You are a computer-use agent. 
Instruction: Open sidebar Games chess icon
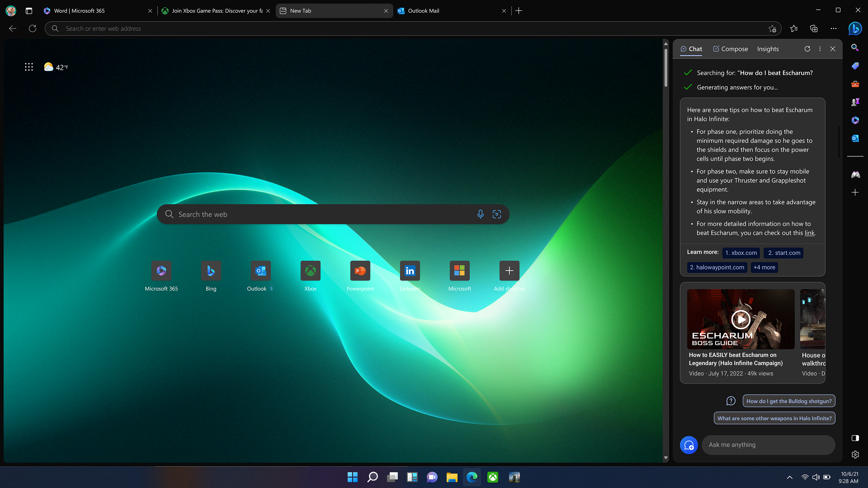(x=855, y=102)
